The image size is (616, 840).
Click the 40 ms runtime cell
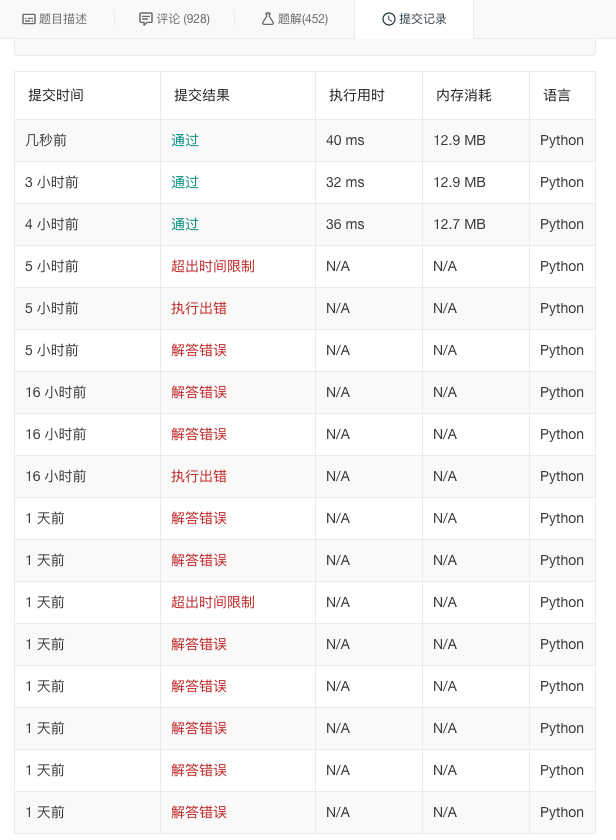(x=345, y=141)
